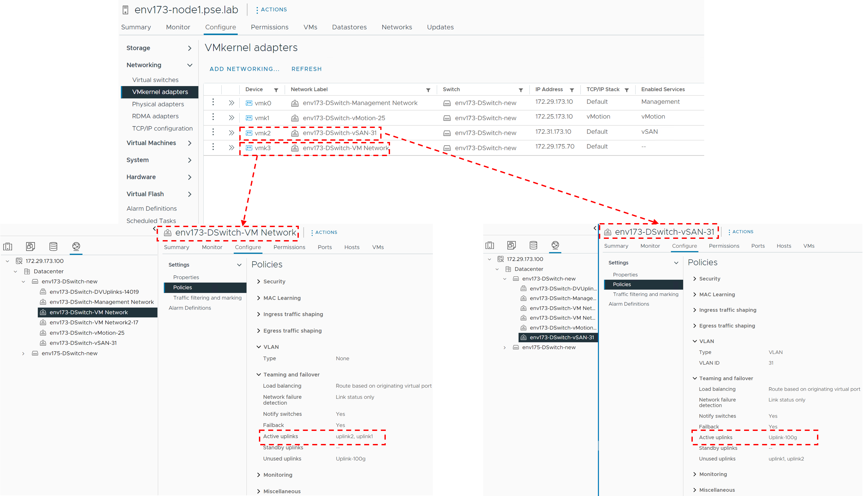Click the Network Label column filter icon
The image size is (868, 496).
click(x=428, y=90)
